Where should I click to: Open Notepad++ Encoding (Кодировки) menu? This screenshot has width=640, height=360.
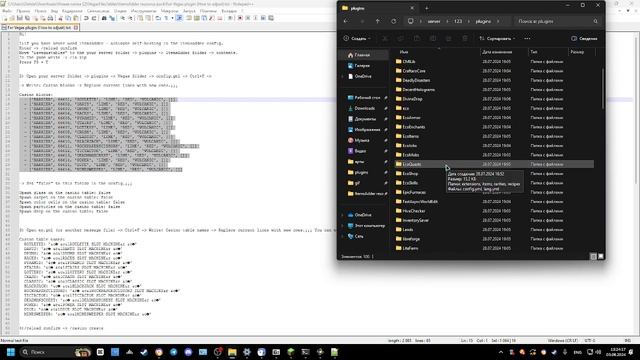coord(72,11)
